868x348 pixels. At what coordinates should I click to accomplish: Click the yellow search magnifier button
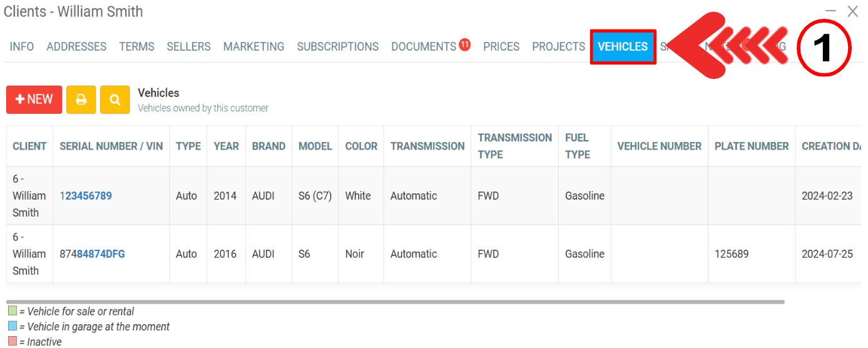115,100
